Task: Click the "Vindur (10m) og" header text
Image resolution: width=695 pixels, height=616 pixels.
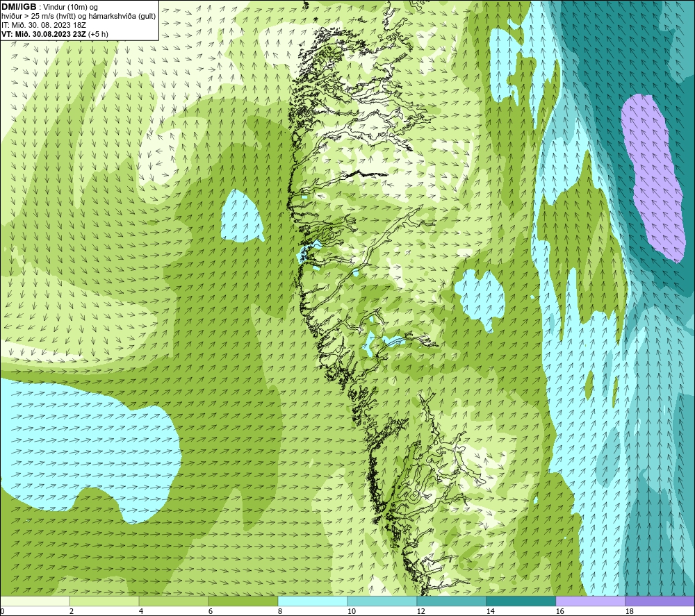Action: 70,7
